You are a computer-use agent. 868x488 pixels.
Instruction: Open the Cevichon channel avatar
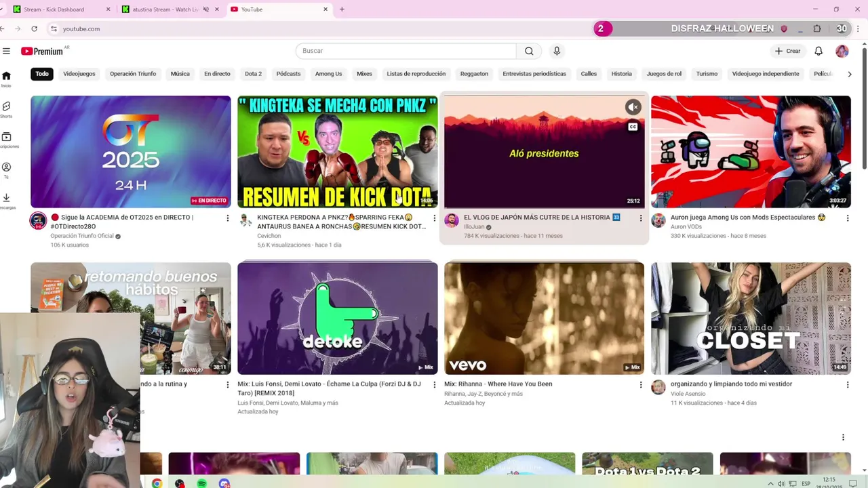click(x=245, y=221)
